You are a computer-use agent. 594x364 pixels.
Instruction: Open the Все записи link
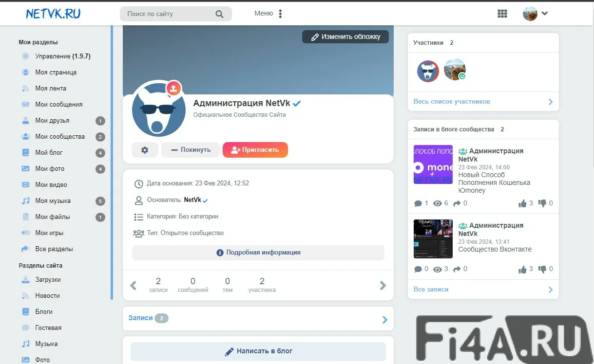pyautogui.click(x=431, y=289)
